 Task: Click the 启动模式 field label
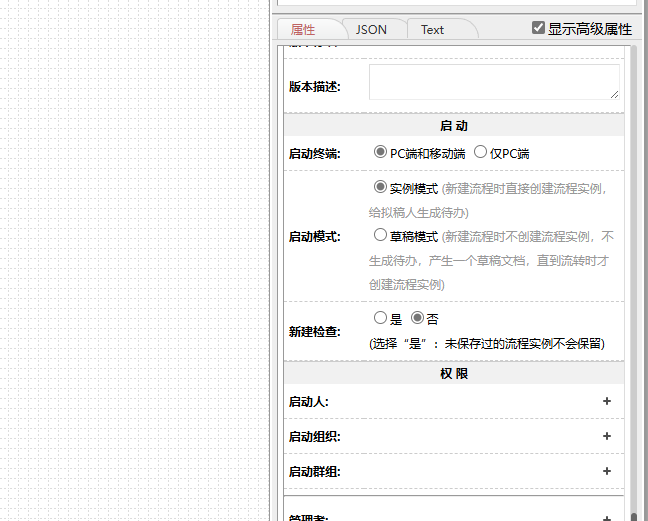[315, 237]
